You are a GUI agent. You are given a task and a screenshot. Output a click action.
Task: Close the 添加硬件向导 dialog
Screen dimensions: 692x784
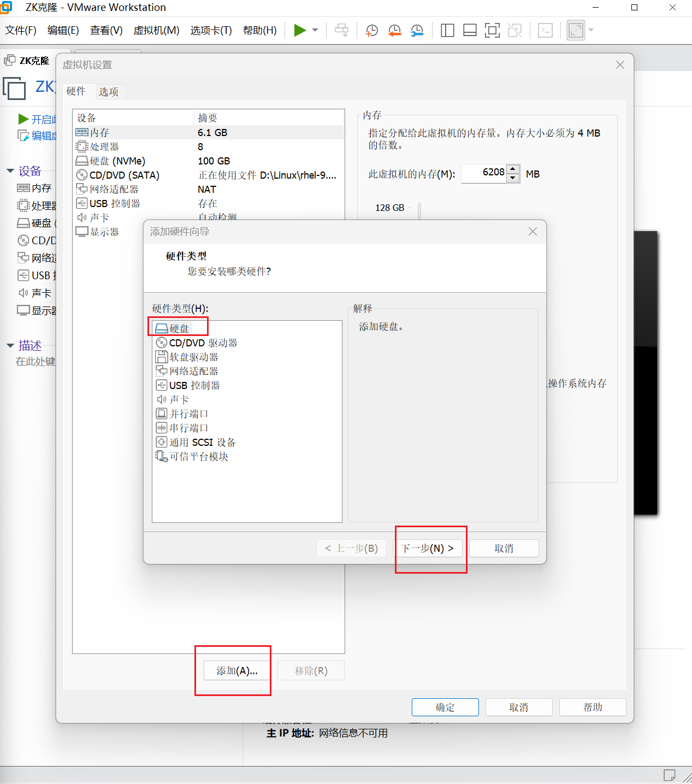tap(533, 232)
